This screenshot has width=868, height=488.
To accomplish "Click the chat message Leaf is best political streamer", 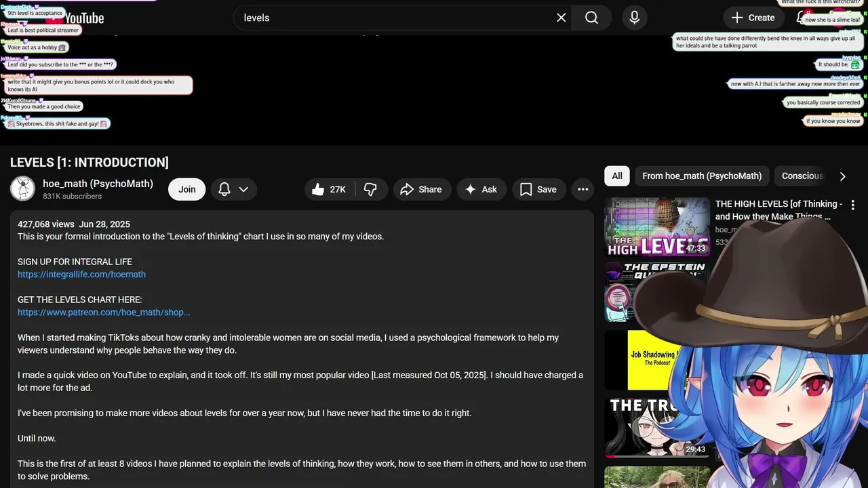I will coord(43,30).
